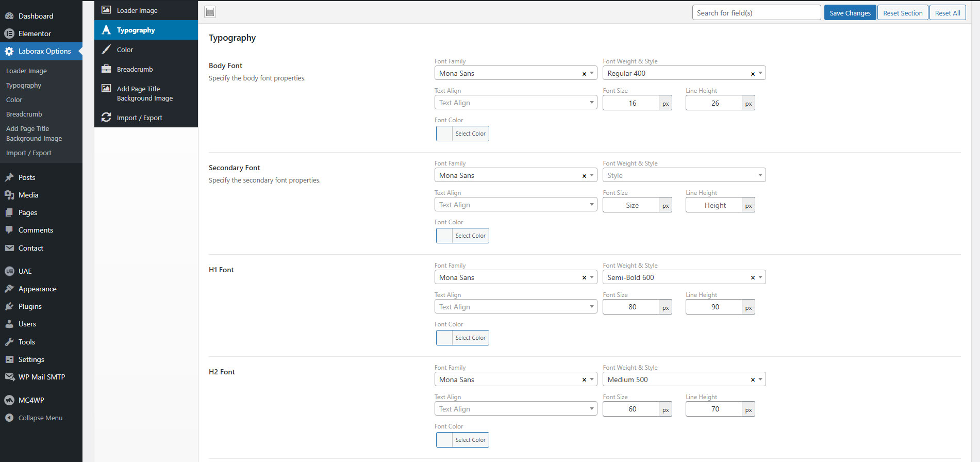980x462 pixels.
Task: Click the Breadcrumb briefcase icon
Action: click(106, 69)
